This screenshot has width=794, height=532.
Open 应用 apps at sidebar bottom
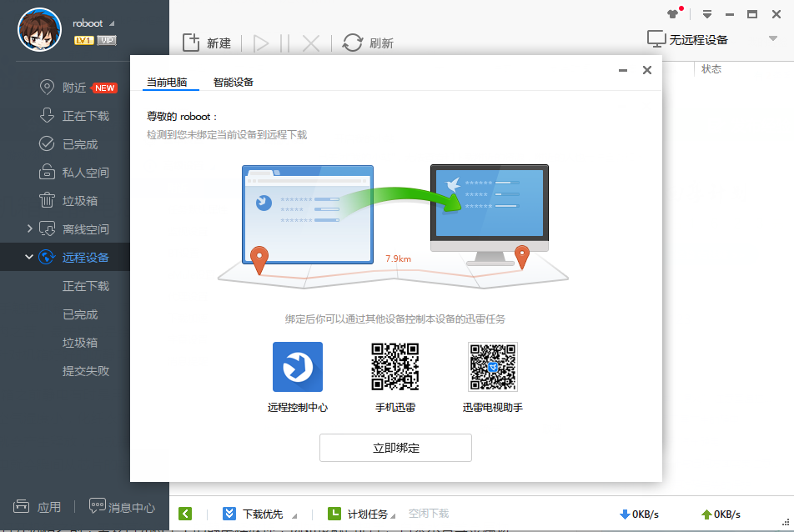37,507
